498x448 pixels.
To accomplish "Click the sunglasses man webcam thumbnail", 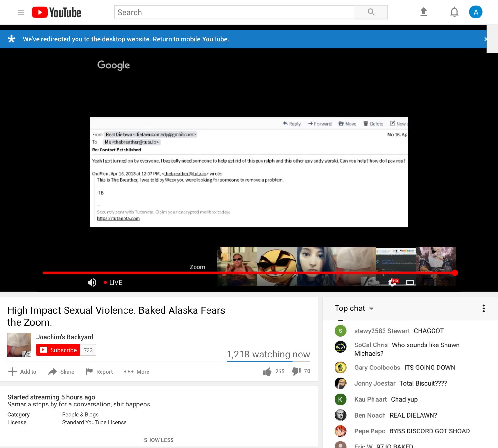I will (237, 266).
